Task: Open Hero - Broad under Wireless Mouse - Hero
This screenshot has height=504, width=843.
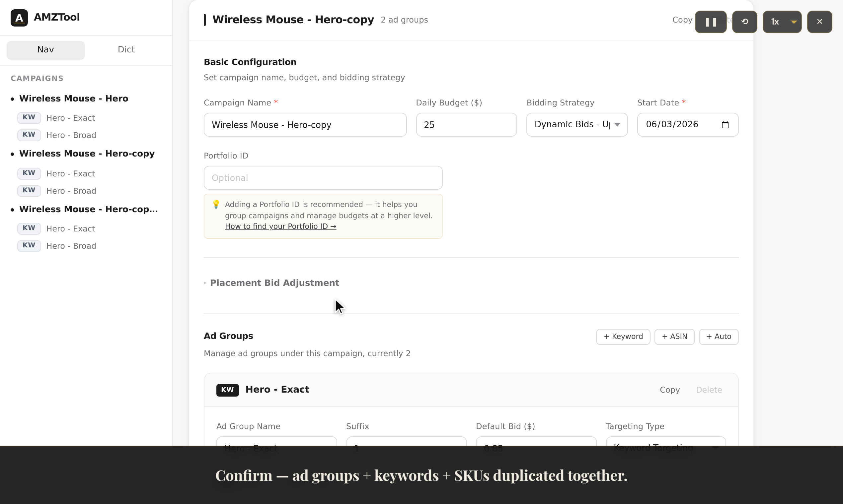Action: (x=71, y=135)
